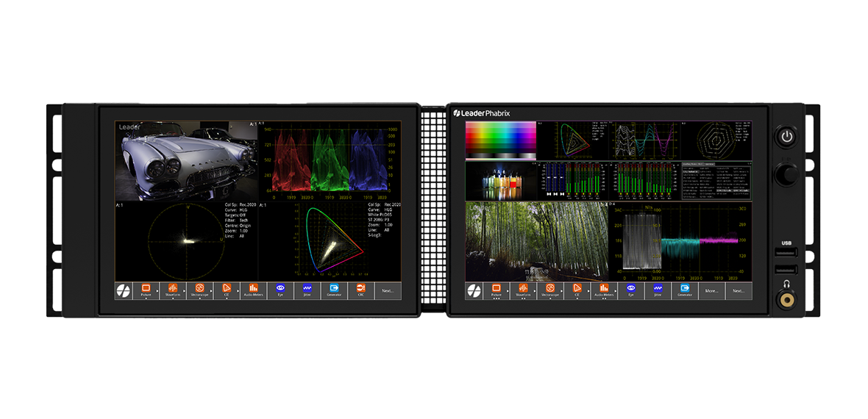This screenshot has height=419, width=868.
Task: Select the bamboo forest picture panel
Action: point(537,241)
